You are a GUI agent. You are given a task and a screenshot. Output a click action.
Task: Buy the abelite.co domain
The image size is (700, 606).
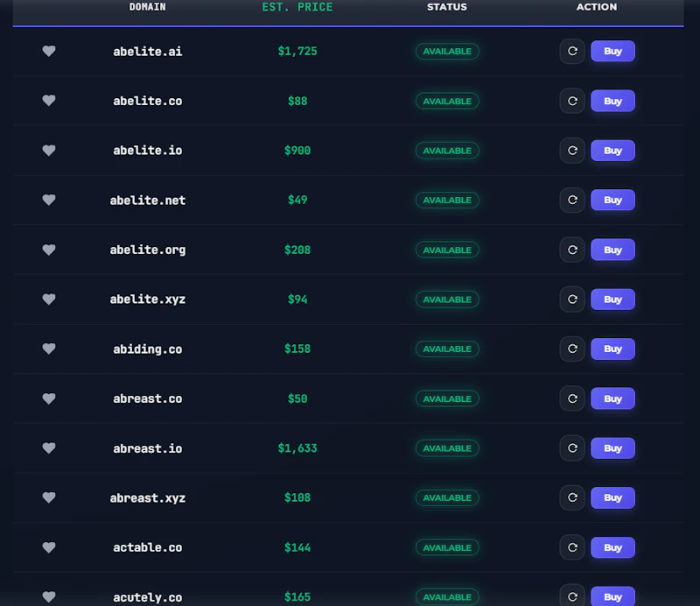(x=612, y=101)
